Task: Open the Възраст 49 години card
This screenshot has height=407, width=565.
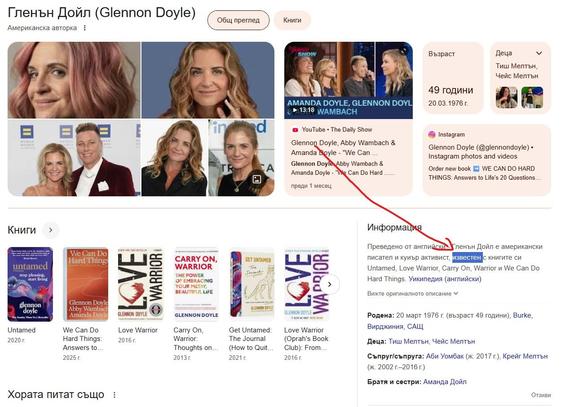Action: [x=453, y=78]
